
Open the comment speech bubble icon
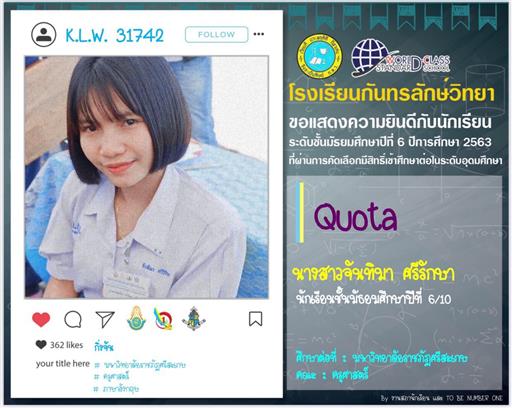[73, 320]
